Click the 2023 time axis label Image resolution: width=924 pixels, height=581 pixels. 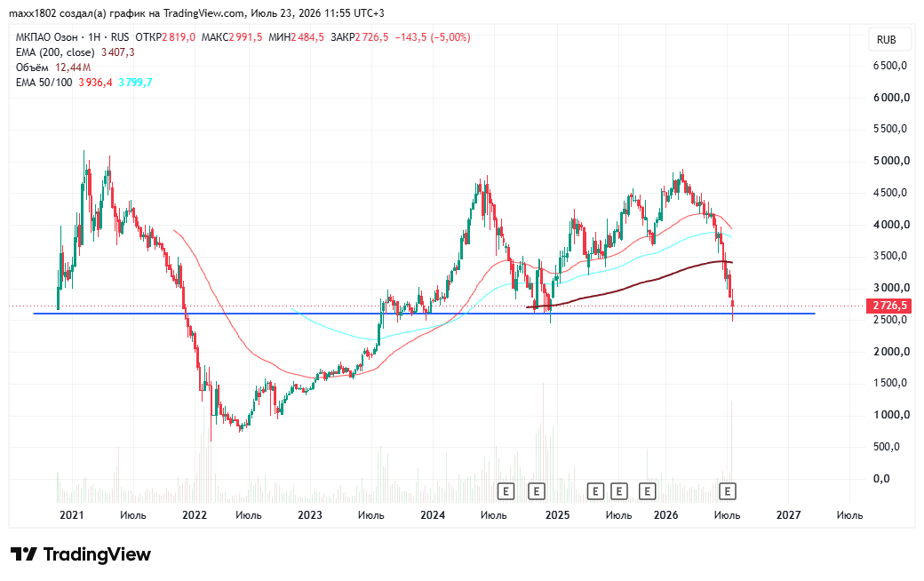coord(310,515)
